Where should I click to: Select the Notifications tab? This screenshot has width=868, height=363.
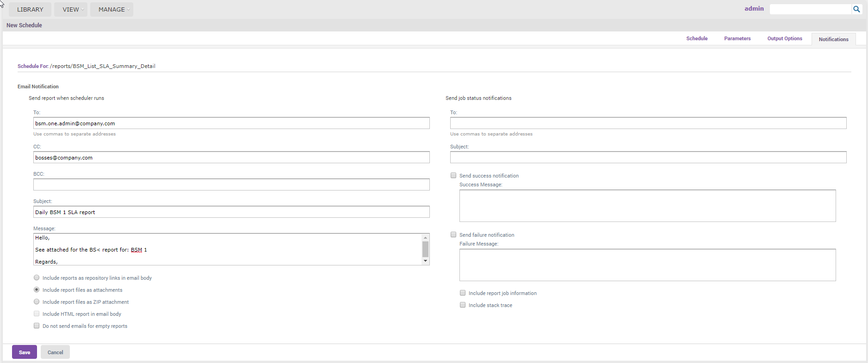click(x=833, y=39)
